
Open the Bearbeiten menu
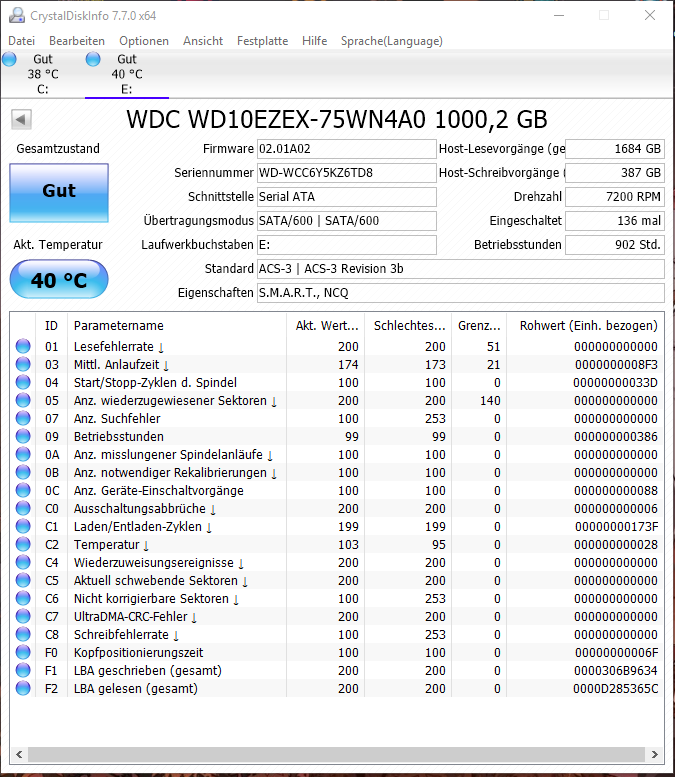point(77,41)
